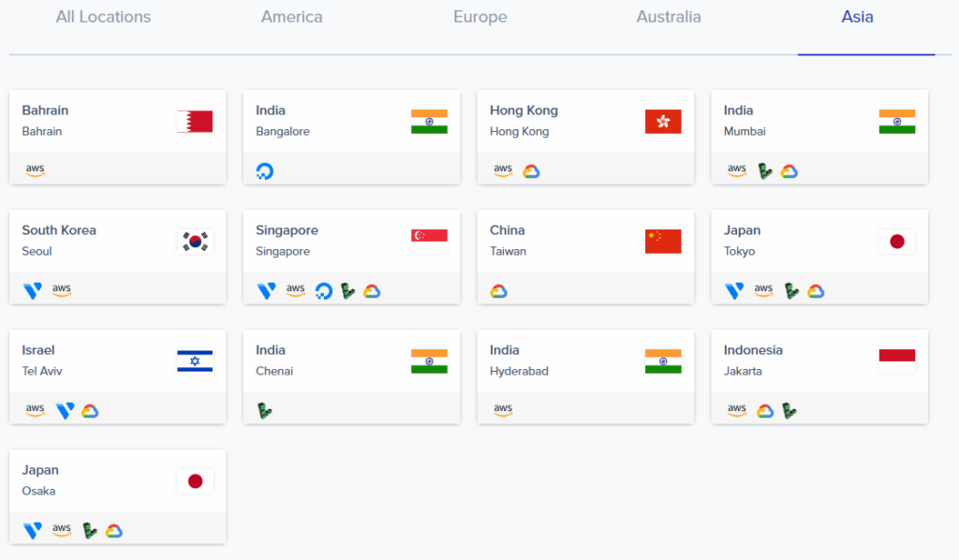Screen dimensions: 959x560
Task: Show the Australia locations tab
Action: tap(669, 17)
